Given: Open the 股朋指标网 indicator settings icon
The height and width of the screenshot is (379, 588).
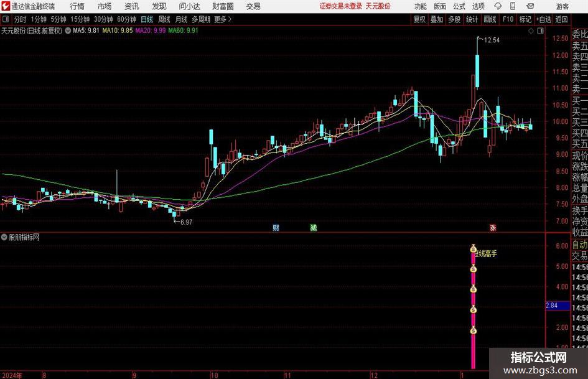Looking at the screenshot, I should [4, 237].
